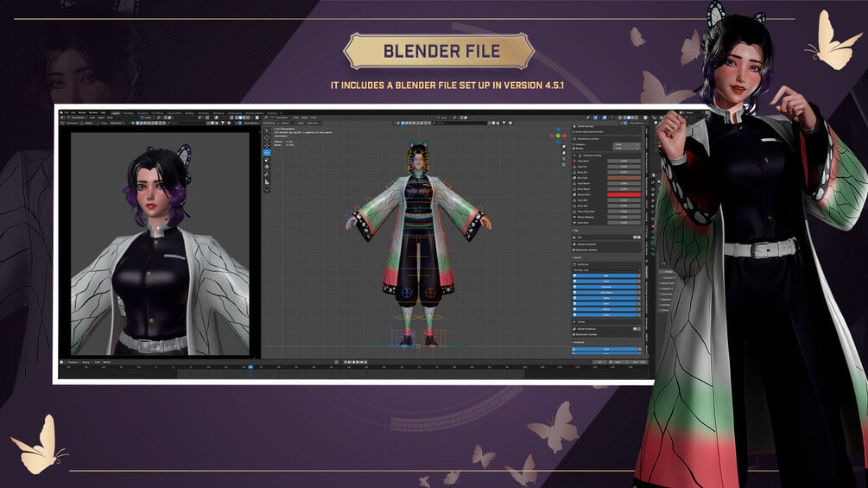Open the Edit menu
Screen dimensions: 868x488
(73, 112)
